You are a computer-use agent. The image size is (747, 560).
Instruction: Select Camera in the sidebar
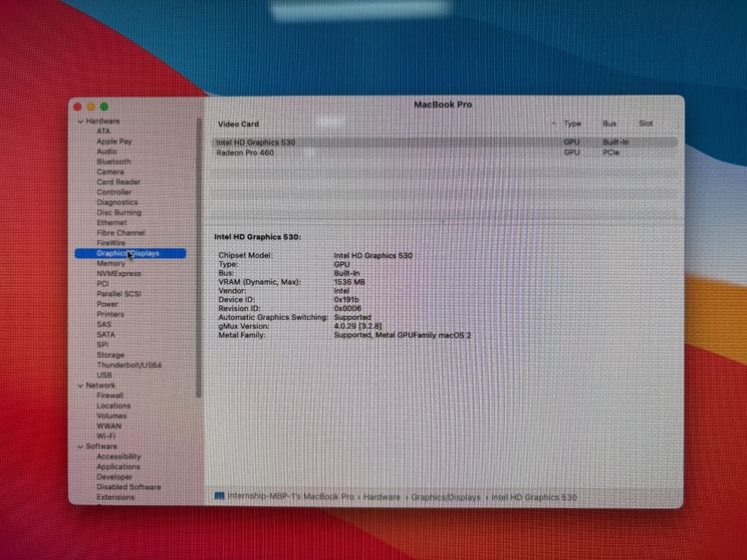110,171
